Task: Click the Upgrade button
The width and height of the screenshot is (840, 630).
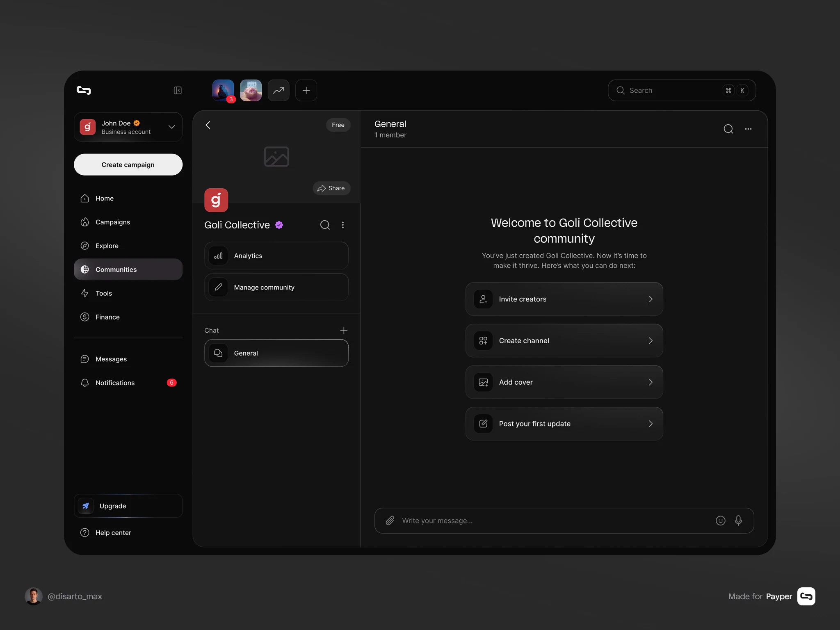Action: (128, 506)
